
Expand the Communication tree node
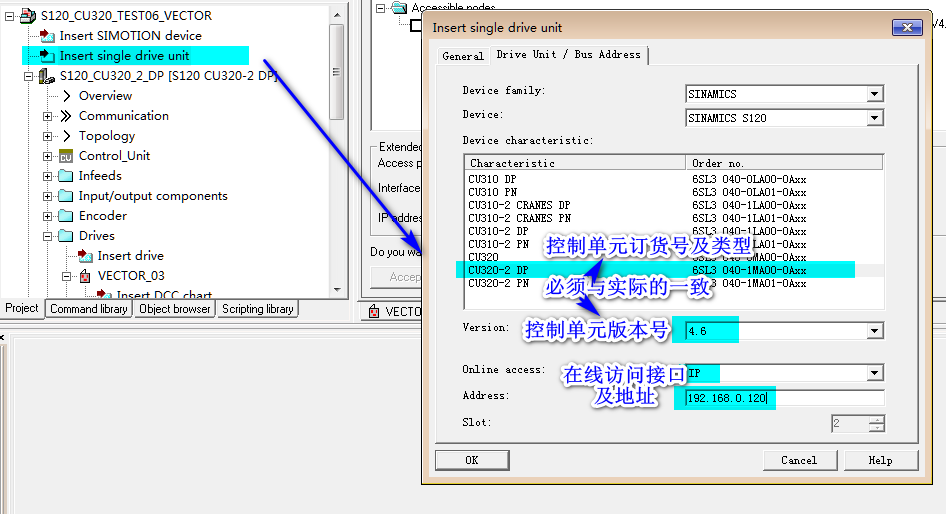point(48,116)
